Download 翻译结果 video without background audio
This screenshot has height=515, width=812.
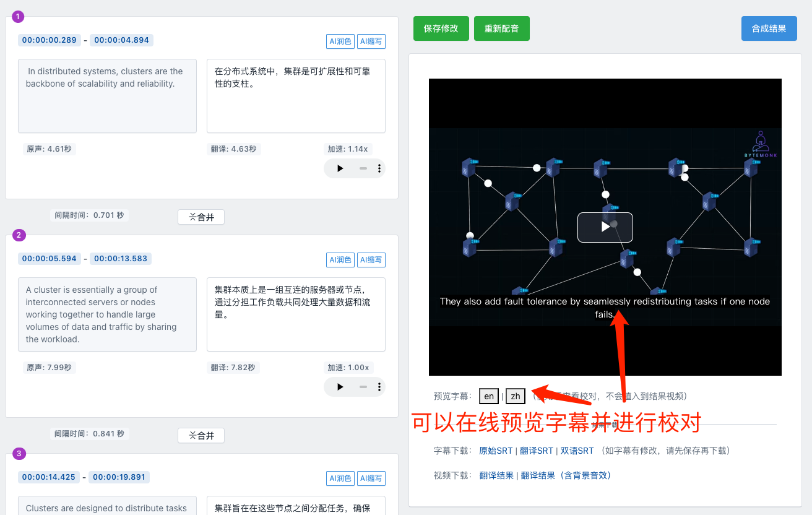click(496, 475)
